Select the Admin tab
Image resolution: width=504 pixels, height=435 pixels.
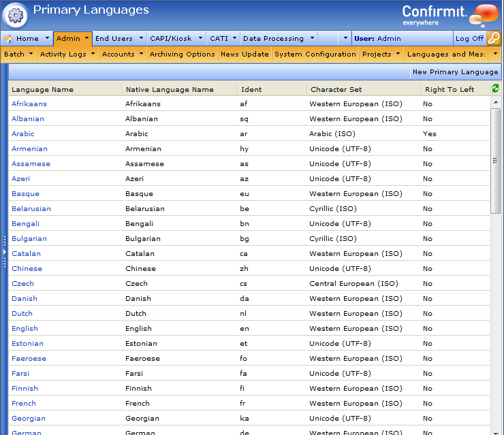click(x=68, y=39)
